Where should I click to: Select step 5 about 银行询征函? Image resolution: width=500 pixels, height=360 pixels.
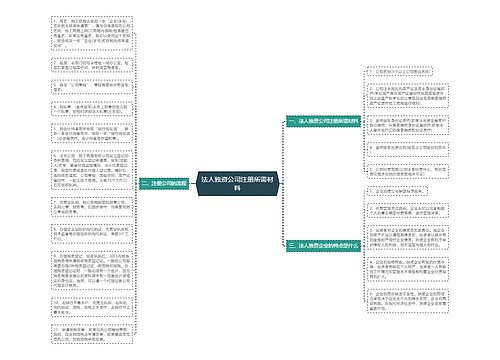pos(92,133)
